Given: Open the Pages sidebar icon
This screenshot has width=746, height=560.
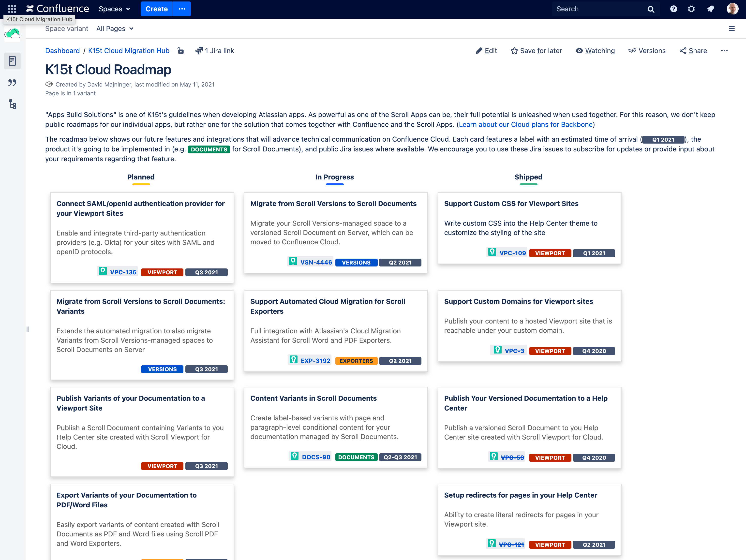Looking at the screenshot, I should coord(13,61).
